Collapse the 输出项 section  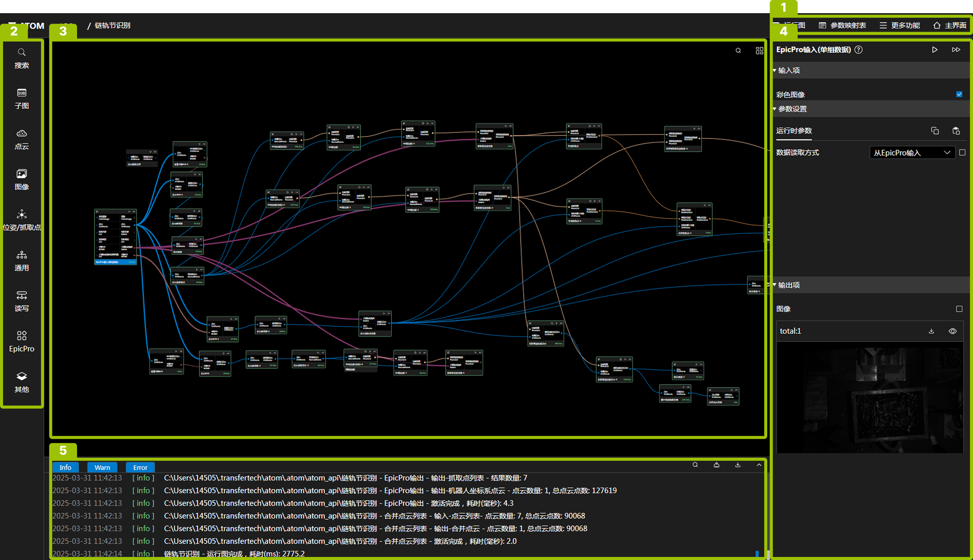pyautogui.click(x=788, y=285)
